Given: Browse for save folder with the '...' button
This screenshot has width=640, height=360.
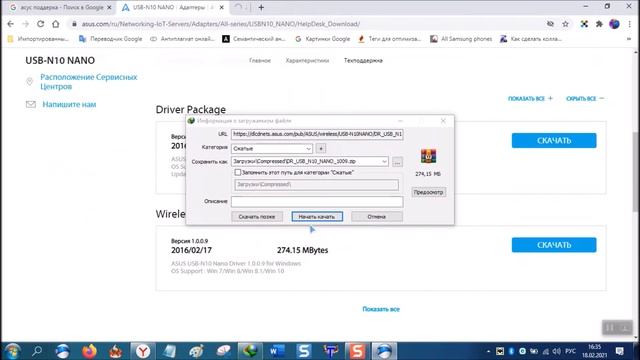Looking at the screenshot, I should click(x=397, y=162).
